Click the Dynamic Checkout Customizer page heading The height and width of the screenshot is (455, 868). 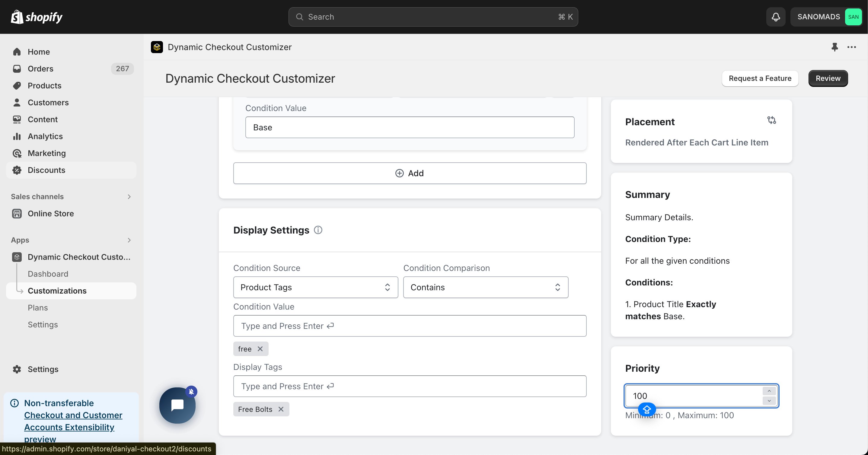point(250,78)
